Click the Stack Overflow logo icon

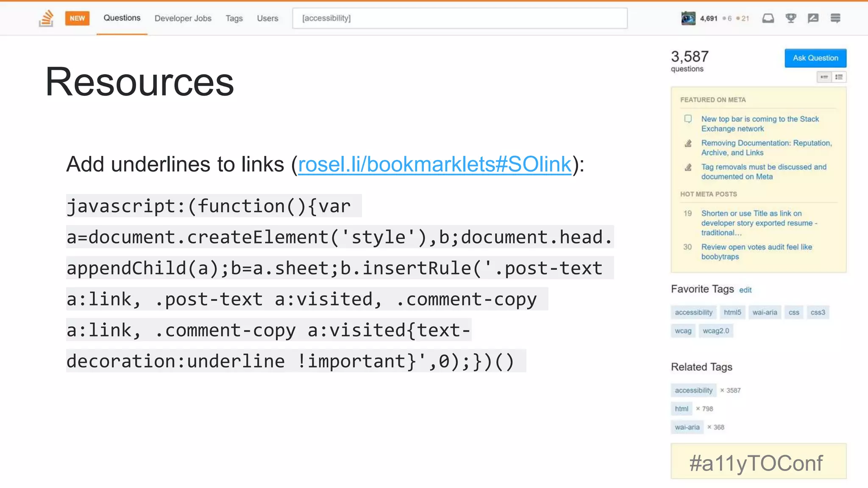46,18
